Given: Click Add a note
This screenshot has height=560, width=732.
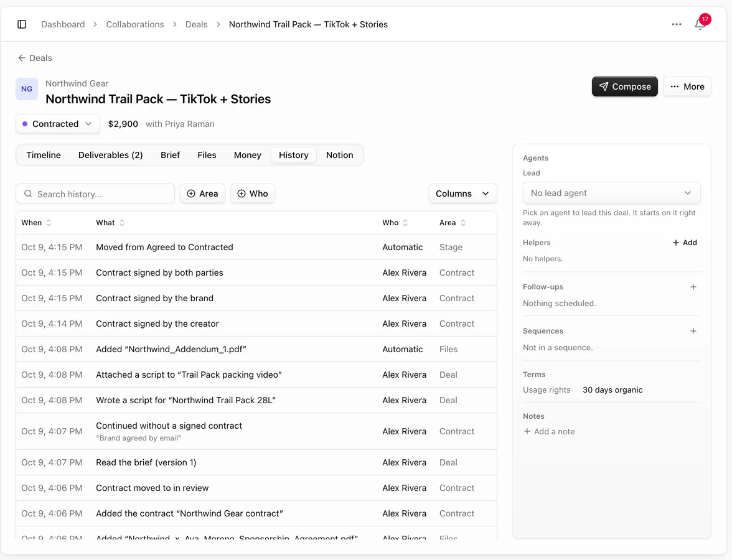Looking at the screenshot, I should tap(549, 432).
